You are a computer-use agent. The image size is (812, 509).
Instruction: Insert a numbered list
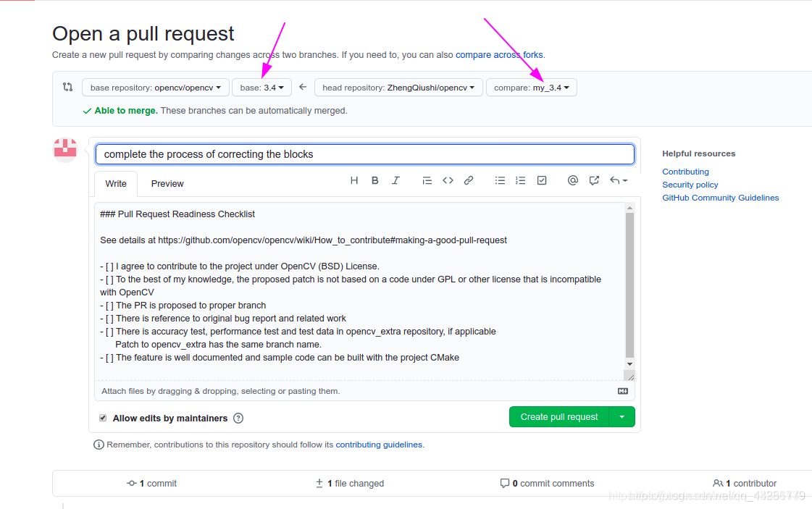coord(520,180)
